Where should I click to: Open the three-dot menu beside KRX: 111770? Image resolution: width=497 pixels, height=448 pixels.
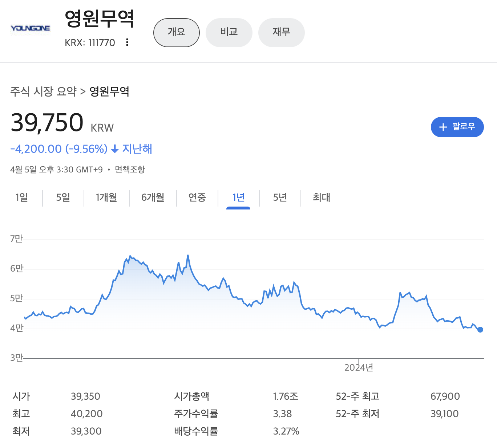coord(127,42)
